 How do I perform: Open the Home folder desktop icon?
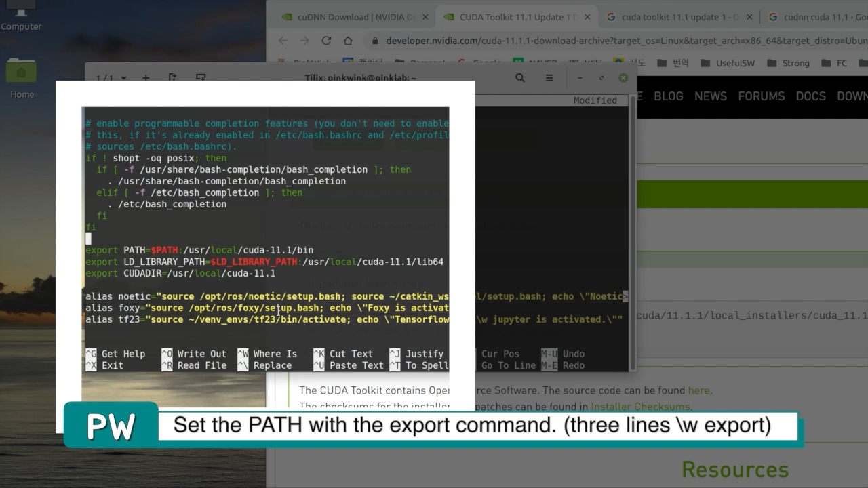(x=22, y=78)
